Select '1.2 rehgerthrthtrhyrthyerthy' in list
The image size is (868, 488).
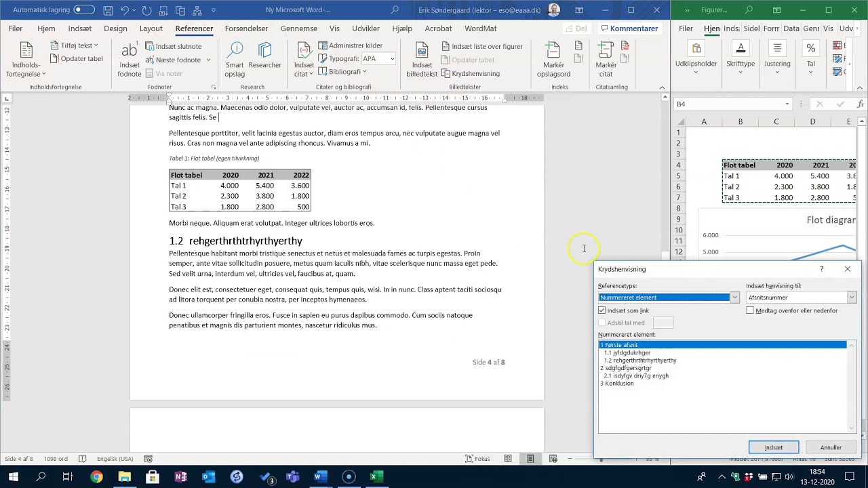pos(640,361)
